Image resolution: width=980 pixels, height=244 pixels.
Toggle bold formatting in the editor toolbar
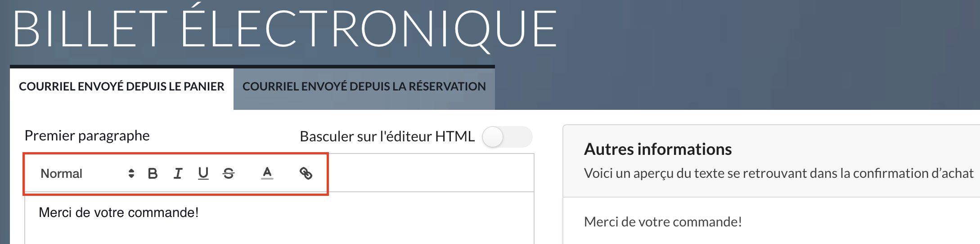[x=153, y=173]
